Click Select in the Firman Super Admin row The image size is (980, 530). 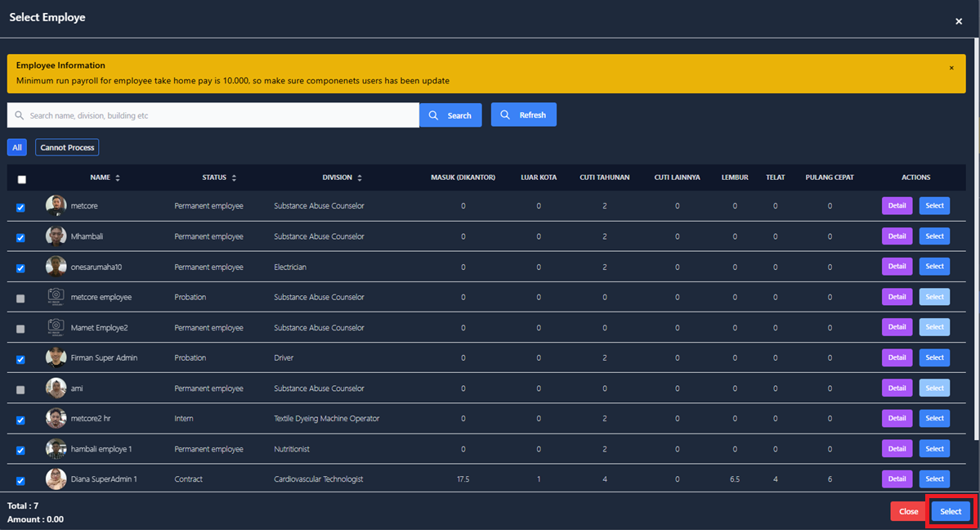point(934,357)
